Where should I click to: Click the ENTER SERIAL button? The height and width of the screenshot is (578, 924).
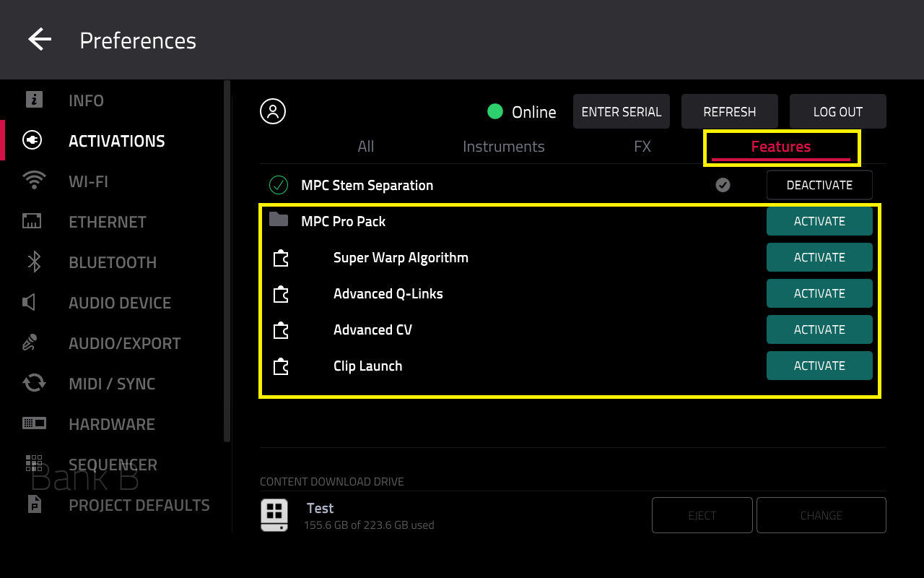point(622,111)
